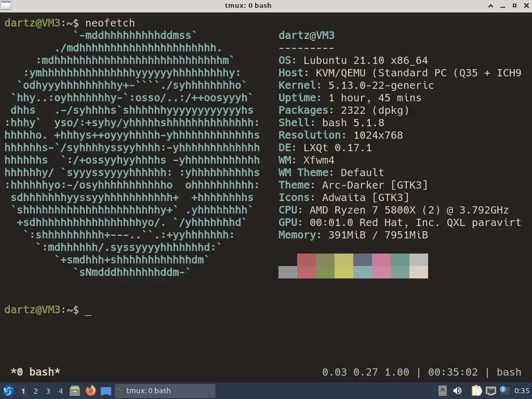Close the tmux terminal window

[526, 5]
